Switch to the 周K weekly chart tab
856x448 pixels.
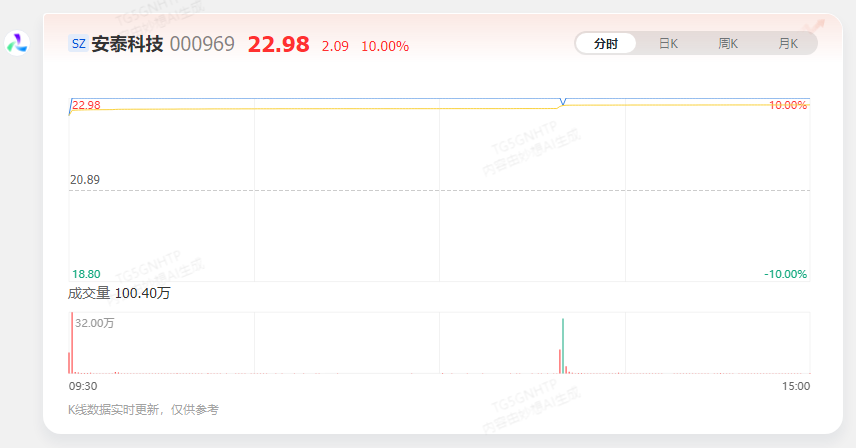tap(728, 44)
